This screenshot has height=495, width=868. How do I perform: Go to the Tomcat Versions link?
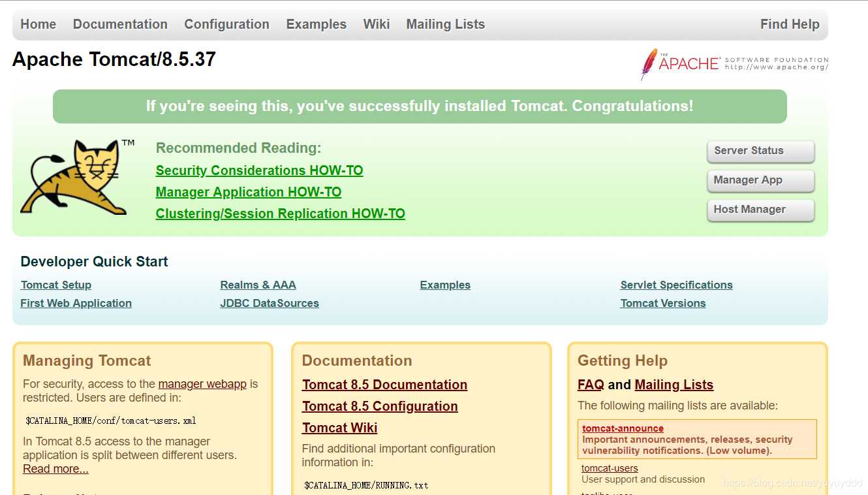pos(663,303)
